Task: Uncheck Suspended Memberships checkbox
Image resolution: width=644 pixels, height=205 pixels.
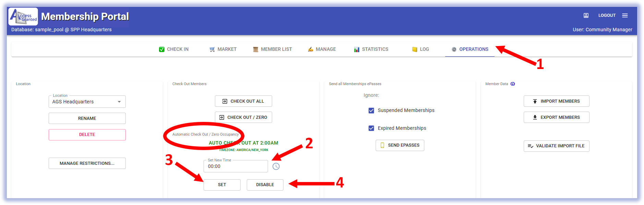Action: pyautogui.click(x=371, y=111)
